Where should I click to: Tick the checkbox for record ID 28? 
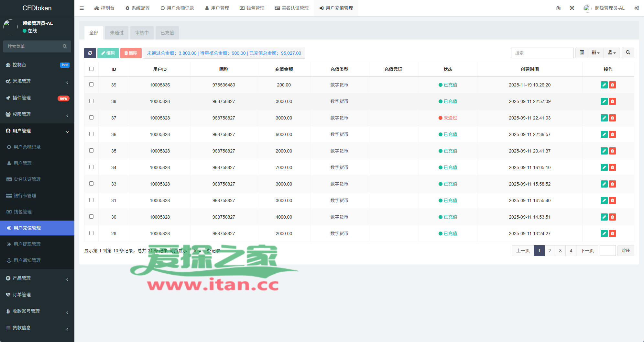coord(91,233)
